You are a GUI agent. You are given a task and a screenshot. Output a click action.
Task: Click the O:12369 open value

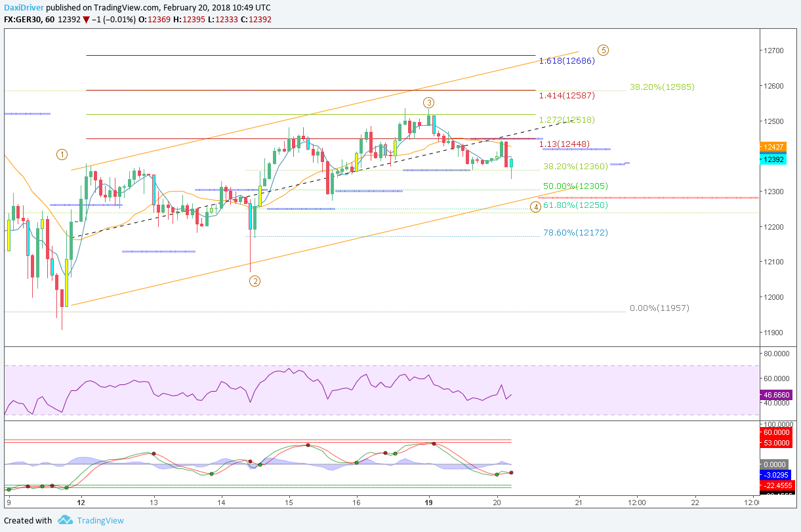pyautogui.click(x=155, y=20)
